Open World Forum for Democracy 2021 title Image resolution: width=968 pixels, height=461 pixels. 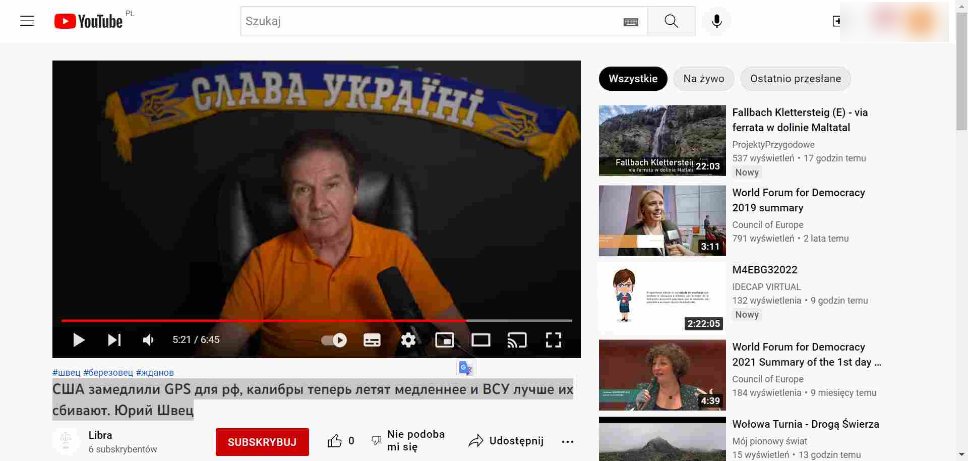click(806, 355)
